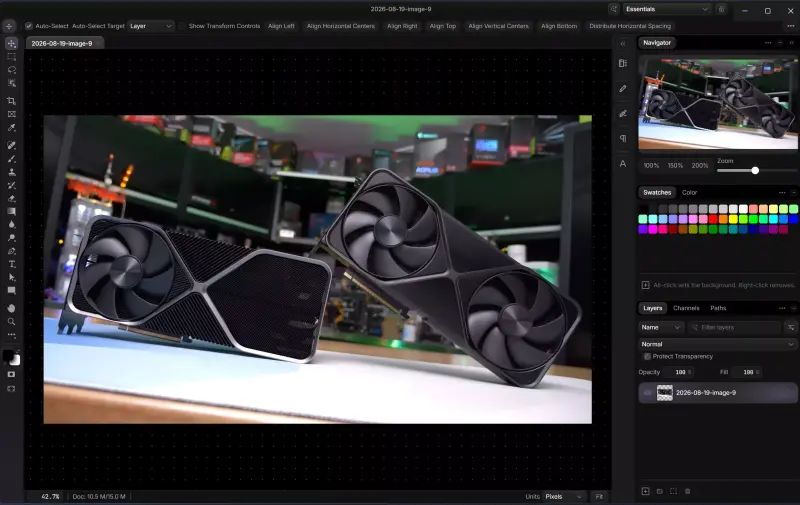Click the Filter layers search field

click(x=735, y=327)
